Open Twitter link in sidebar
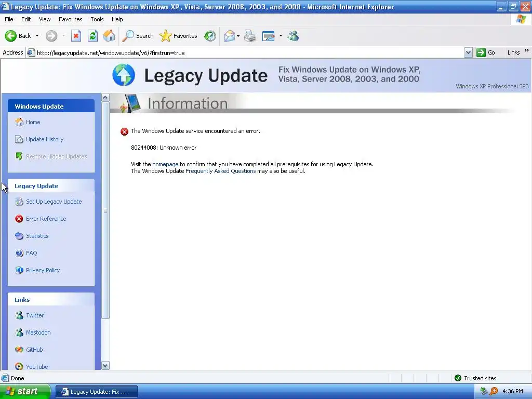 pyautogui.click(x=35, y=315)
